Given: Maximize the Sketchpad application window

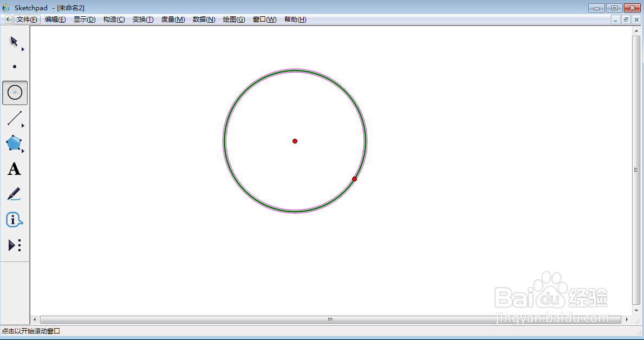Looking at the screenshot, I should pos(614,8).
